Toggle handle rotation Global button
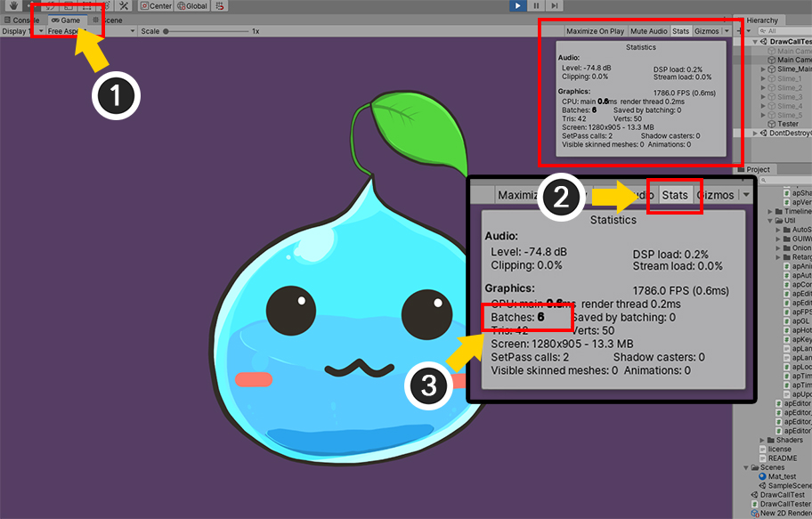 pyautogui.click(x=192, y=5)
